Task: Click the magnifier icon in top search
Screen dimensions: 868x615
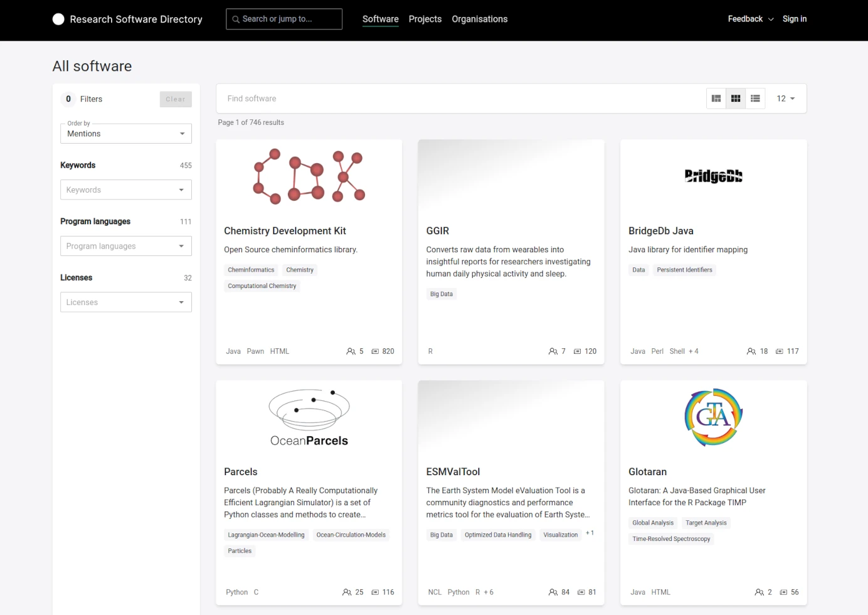Action: tap(236, 19)
